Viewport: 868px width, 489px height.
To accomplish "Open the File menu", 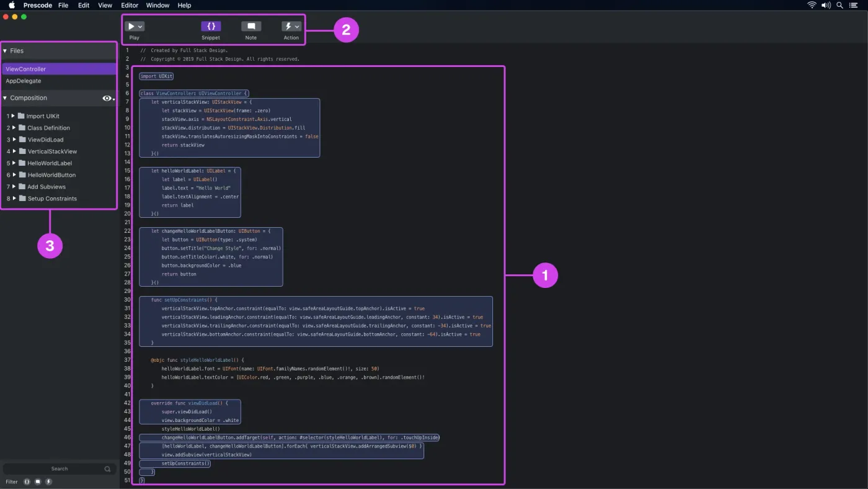I will (x=63, y=5).
